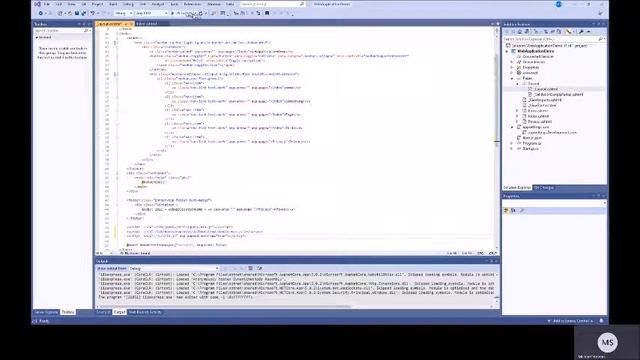Click the Solution Explorer Properties wrench icon
Viewport: 640px width, 360px height.
click(x=581, y=31)
